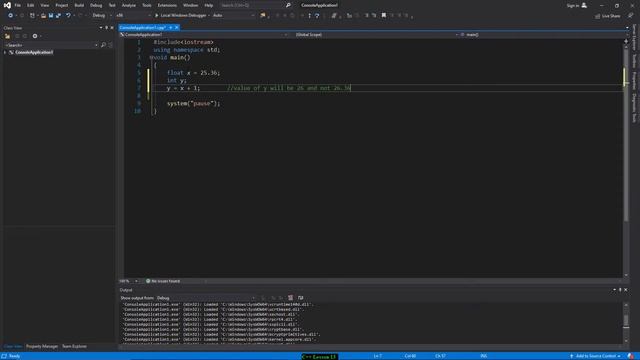Click the Class View search magnifier icon
Image resolution: width=640 pixels, height=360 pixels.
[103, 45]
